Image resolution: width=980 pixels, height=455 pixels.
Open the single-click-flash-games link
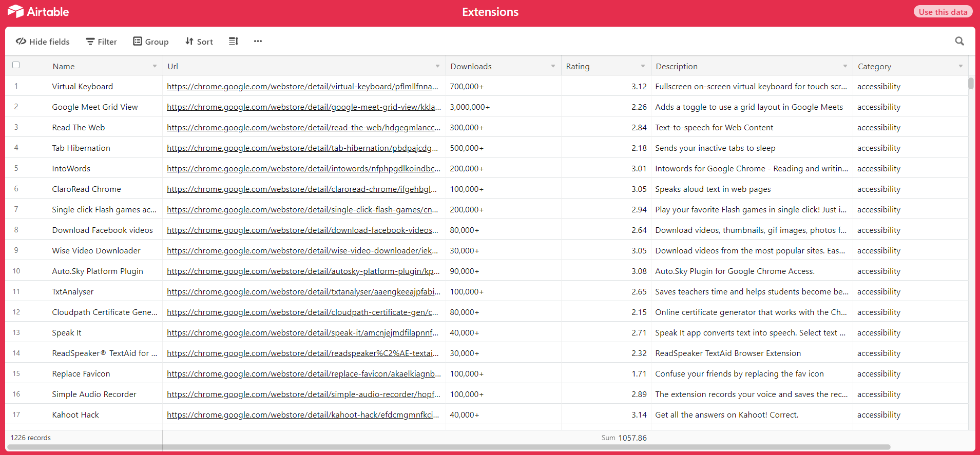tap(303, 210)
